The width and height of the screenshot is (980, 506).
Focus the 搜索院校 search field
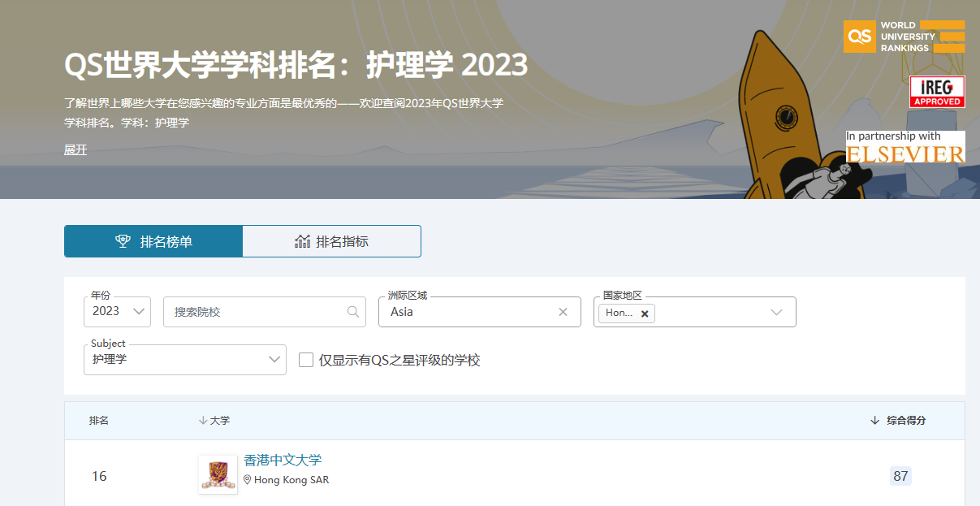(265, 311)
